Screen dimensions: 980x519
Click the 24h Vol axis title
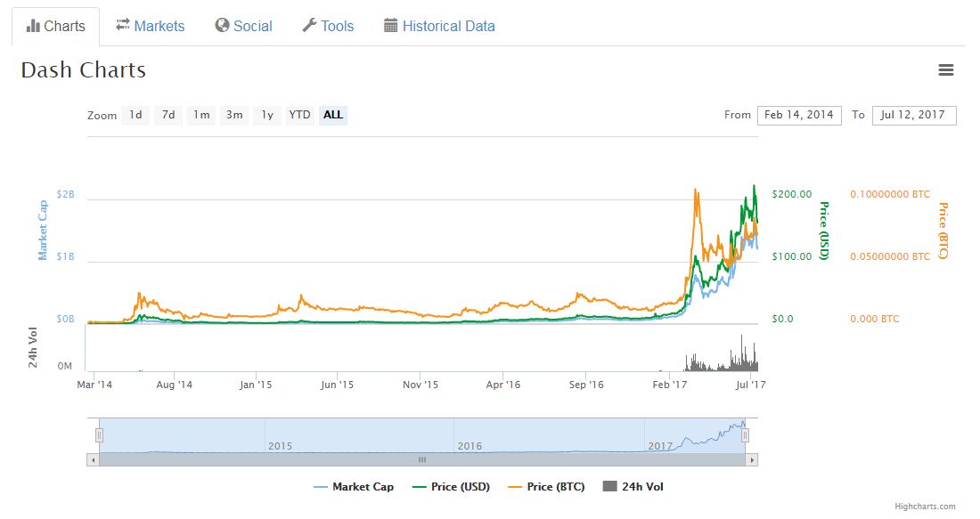coord(32,347)
